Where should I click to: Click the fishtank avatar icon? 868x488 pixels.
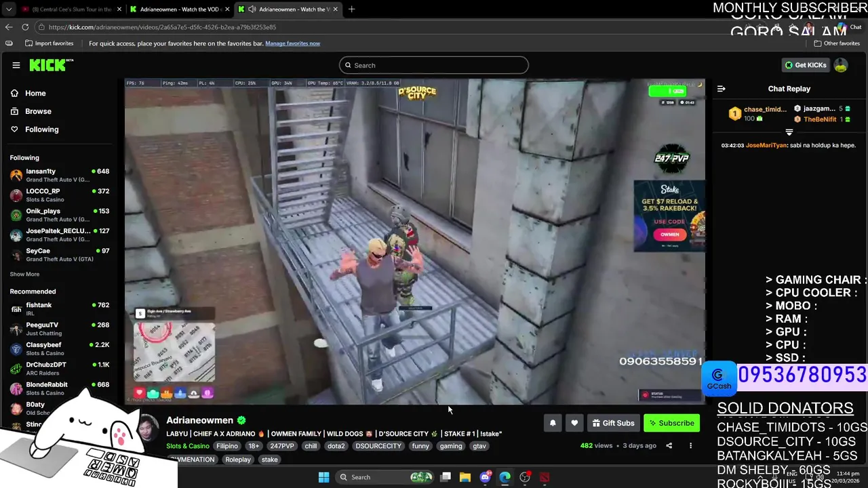coord(16,309)
